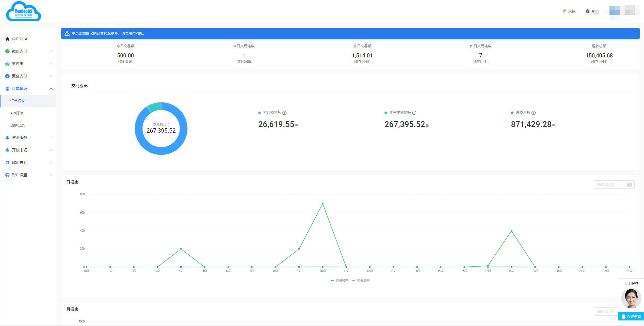Screen dimensions: 644x326
Task: Click the 邀请有礼 sidebar icon
Action: 7,163
